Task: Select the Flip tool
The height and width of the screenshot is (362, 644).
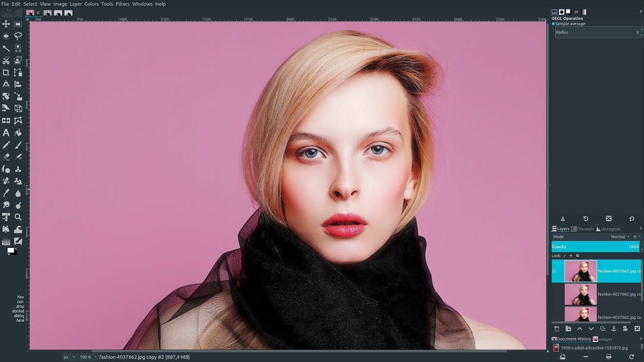Action: pos(6,121)
